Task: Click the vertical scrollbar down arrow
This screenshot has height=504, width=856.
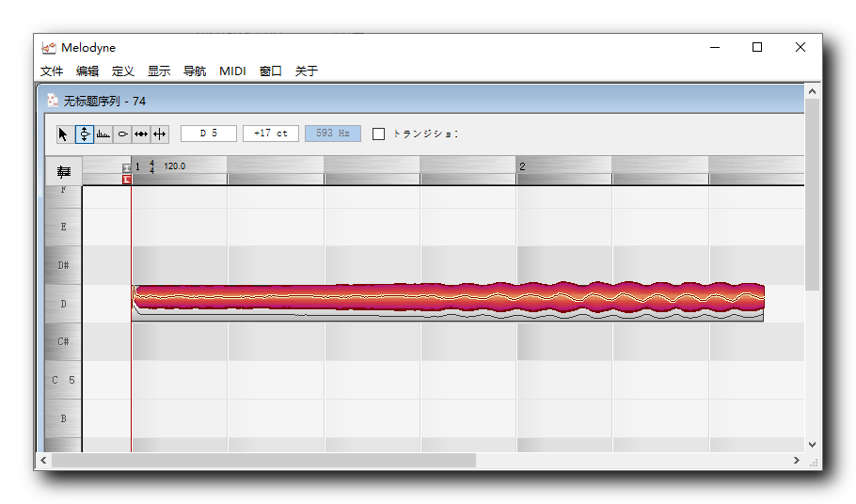Action: pos(813,445)
